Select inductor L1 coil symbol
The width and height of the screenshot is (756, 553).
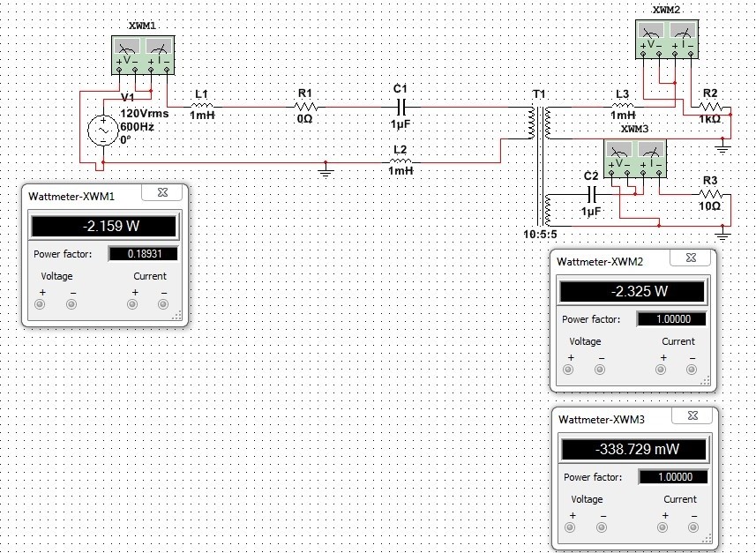tap(202, 106)
